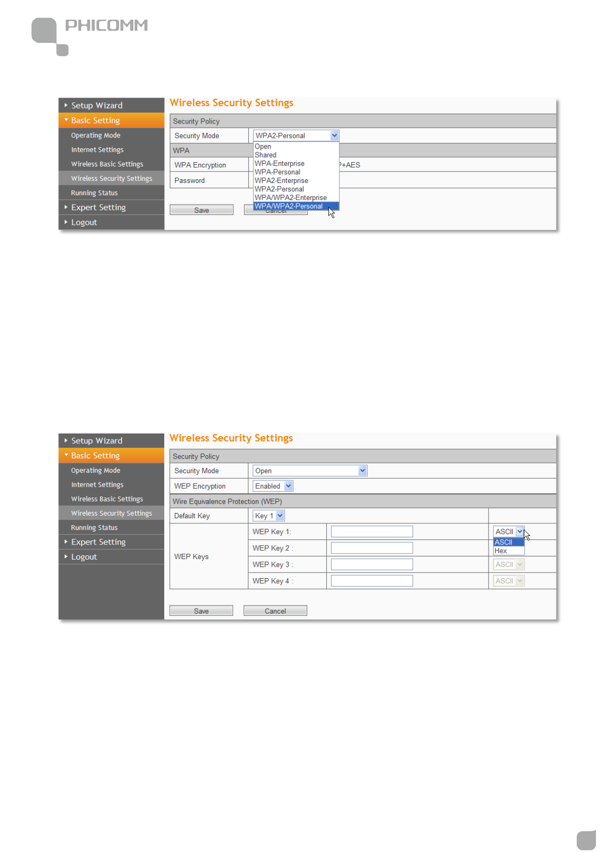Open the WEP Key 1 ASCII format dropdown

click(x=509, y=532)
